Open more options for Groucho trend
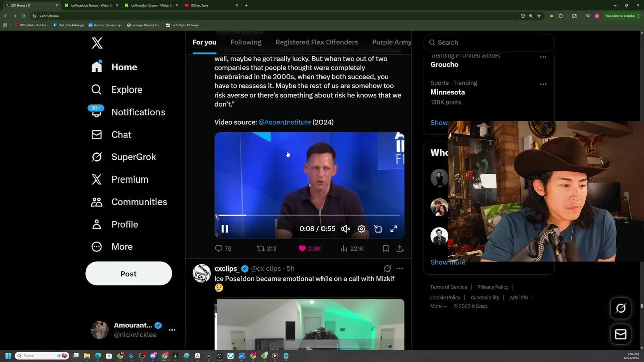Screen dimensions: 644x362 543,57
